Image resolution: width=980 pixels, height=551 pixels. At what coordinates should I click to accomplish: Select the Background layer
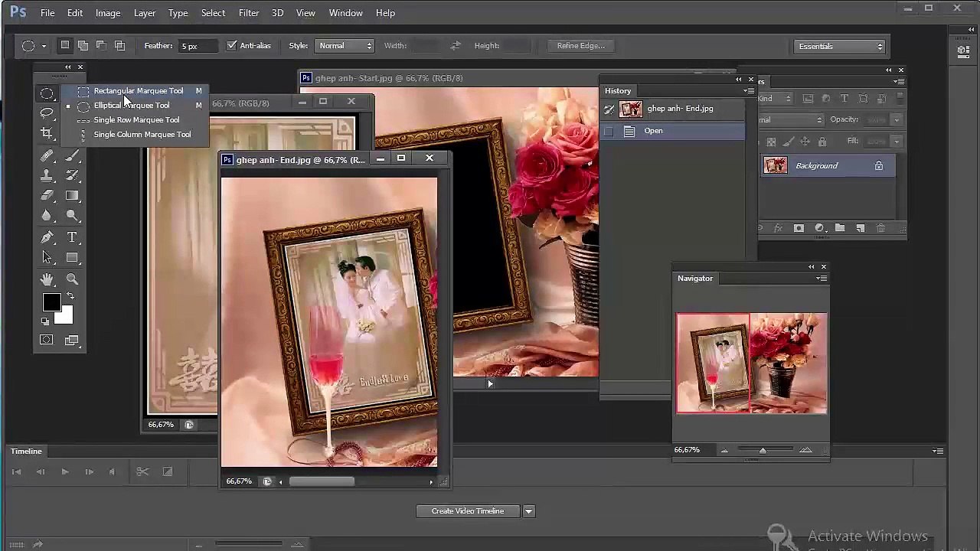[x=828, y=166]
